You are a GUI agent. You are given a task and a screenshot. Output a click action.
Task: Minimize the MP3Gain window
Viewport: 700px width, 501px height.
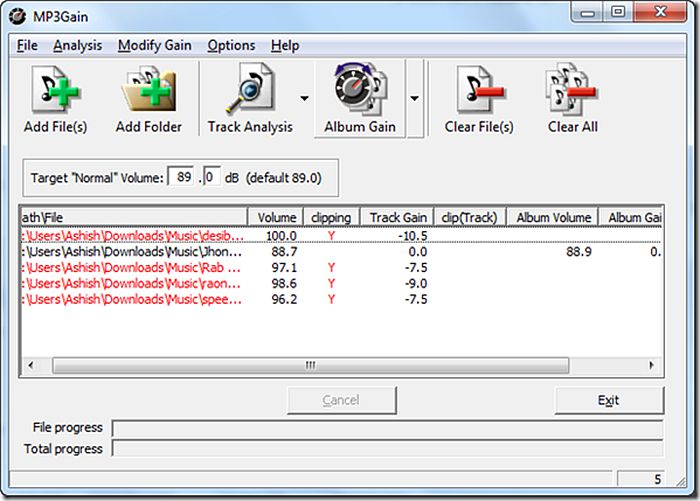pyautogui.click(x=588, y=12)
